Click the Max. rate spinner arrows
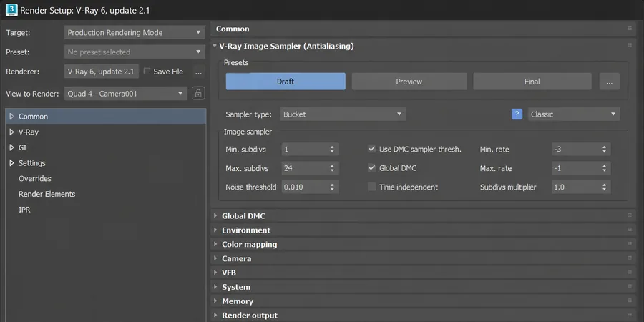Screen dimensions: 644x322 click(604, 168)
